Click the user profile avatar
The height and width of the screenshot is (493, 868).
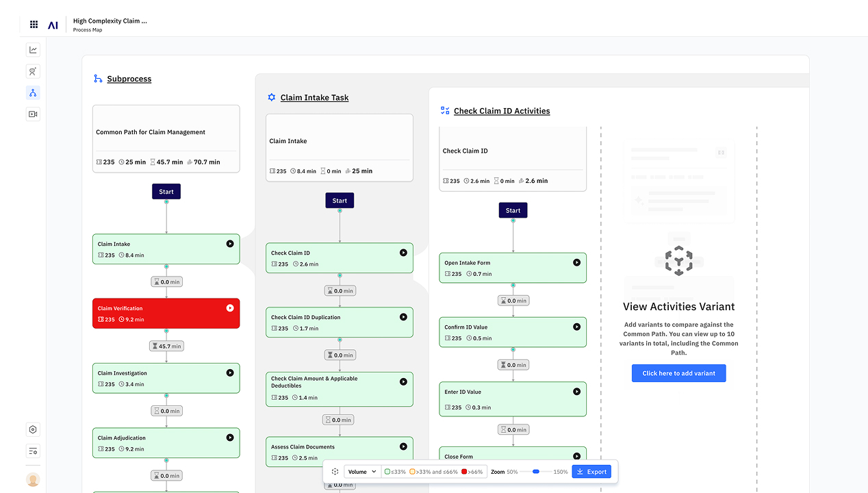[x=33, y=479]
